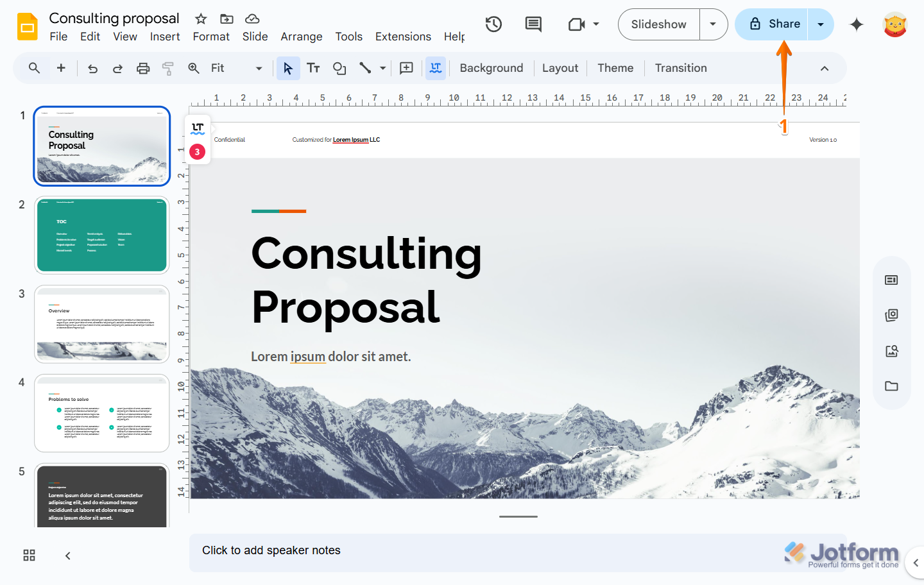
Task: Expand the Slideshow options arrow
Action: coord(713,24)
